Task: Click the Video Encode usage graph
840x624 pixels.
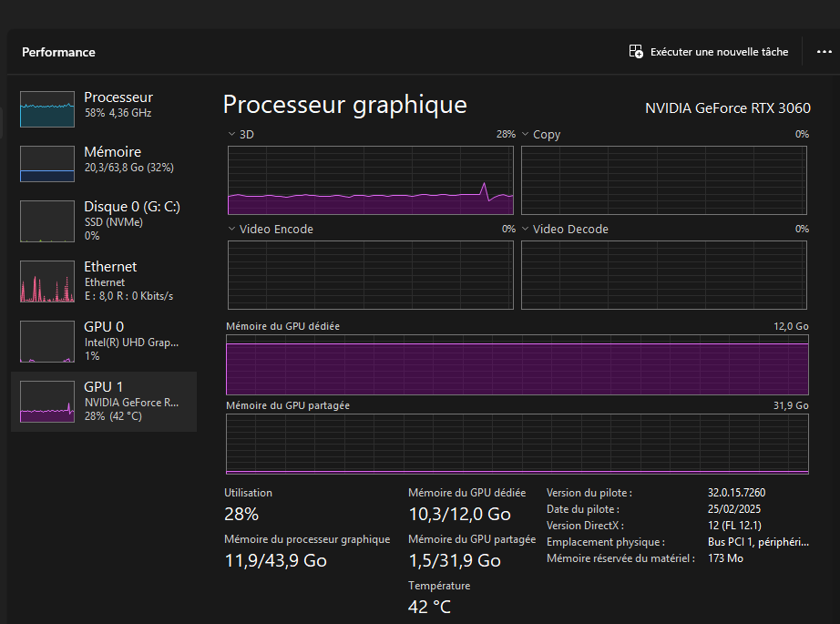Action: pyautogui.click(x=371, y=275)
